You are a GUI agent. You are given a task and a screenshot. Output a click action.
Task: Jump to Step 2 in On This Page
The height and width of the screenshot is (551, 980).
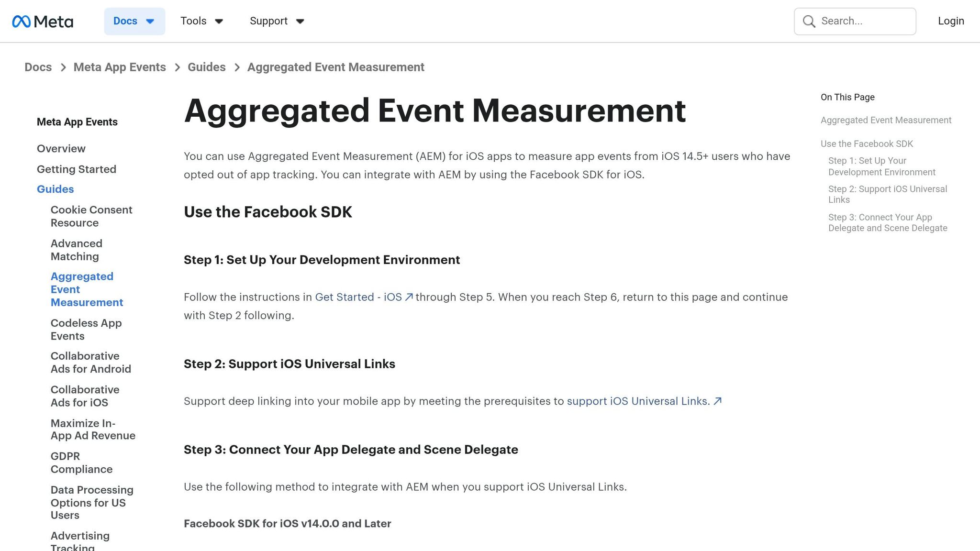(888, 194)
